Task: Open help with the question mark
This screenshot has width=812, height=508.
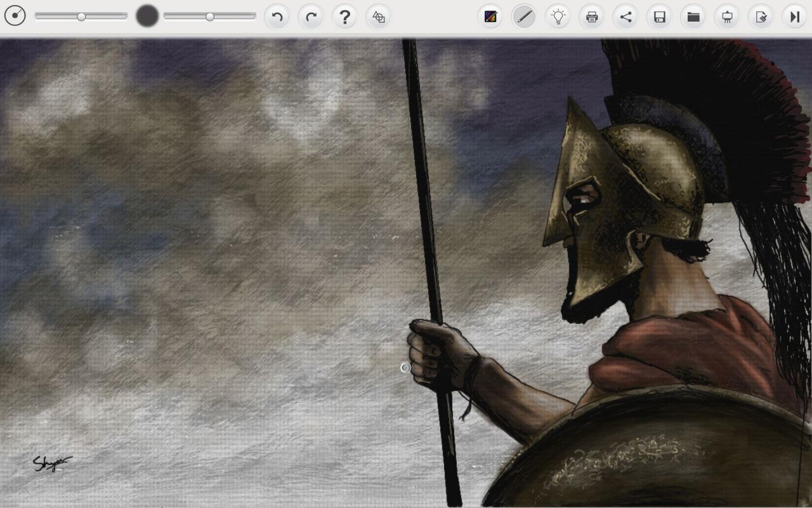Action: pos(344,17)
